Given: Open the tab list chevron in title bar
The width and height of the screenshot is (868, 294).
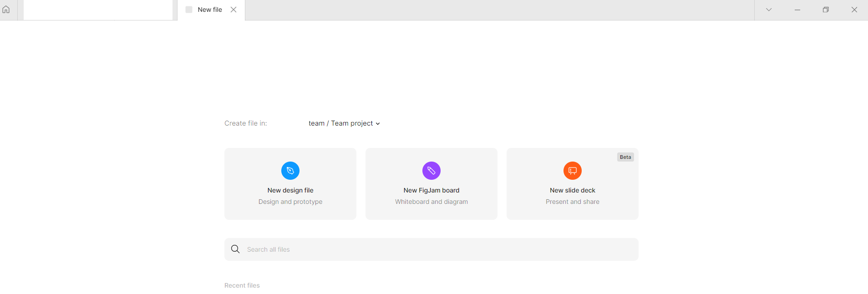Looking at the screenshot, I should click(769, 10).
